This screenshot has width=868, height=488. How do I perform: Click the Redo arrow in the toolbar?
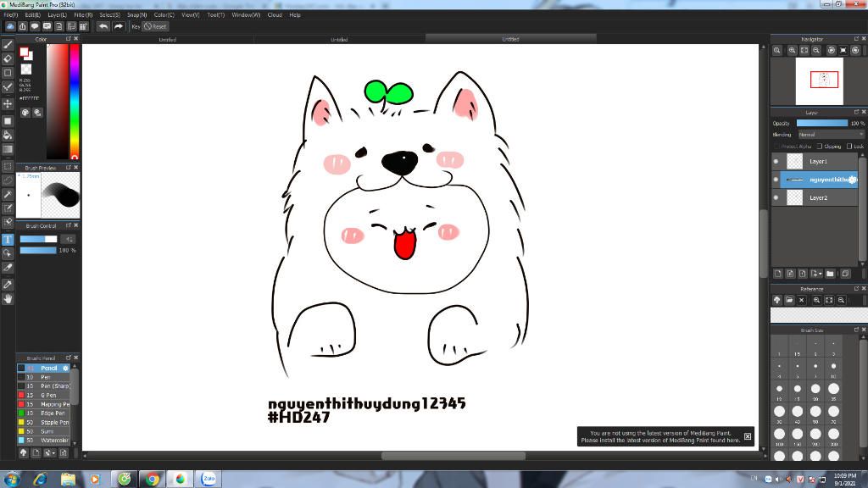[118, 26]
